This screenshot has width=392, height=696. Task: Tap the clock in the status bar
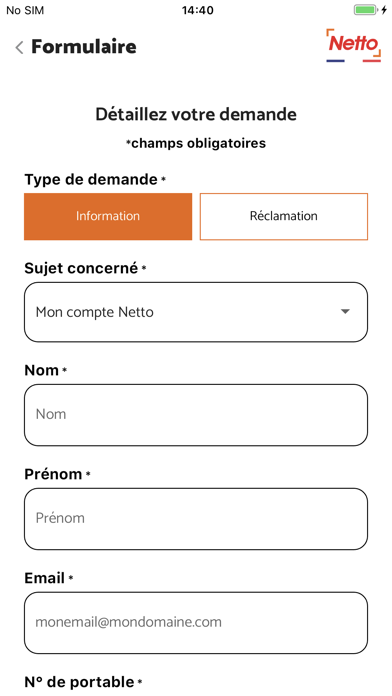coord(197,10)
